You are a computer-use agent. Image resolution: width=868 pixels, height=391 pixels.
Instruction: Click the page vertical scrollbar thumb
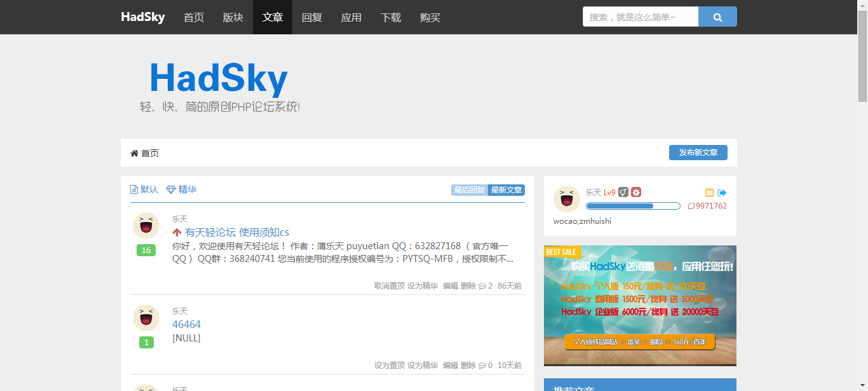click(x=862, y=56)
